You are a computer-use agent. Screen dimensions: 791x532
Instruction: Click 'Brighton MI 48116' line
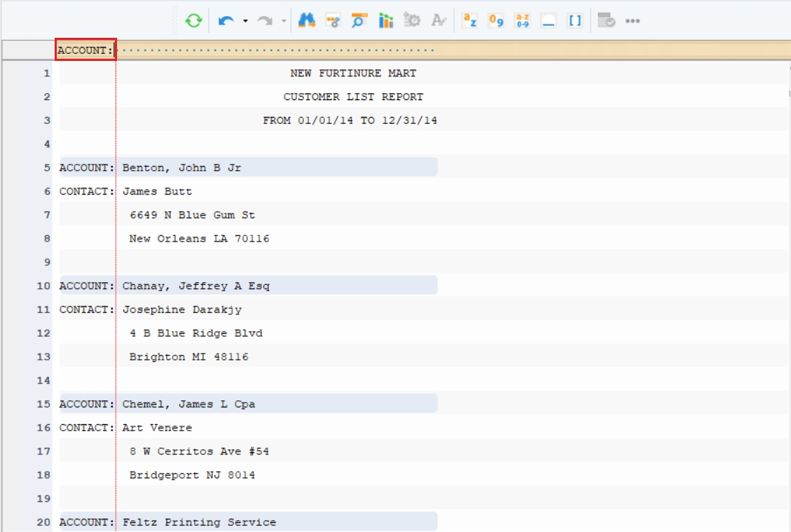[188, 357]
